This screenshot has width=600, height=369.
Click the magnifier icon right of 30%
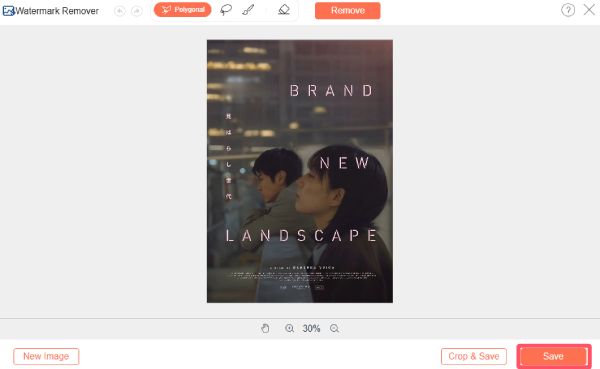[334, 328]
